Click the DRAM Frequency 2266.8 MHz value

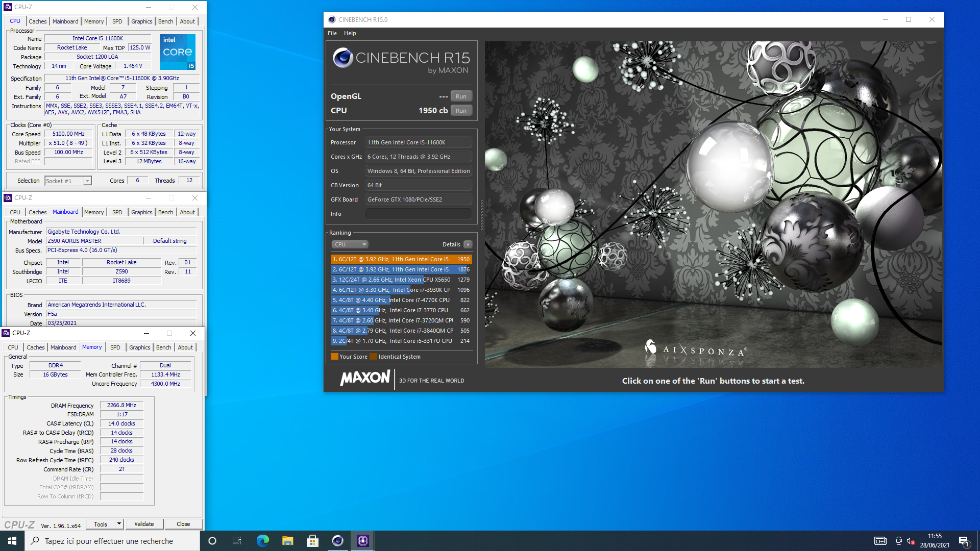[121, 406]
